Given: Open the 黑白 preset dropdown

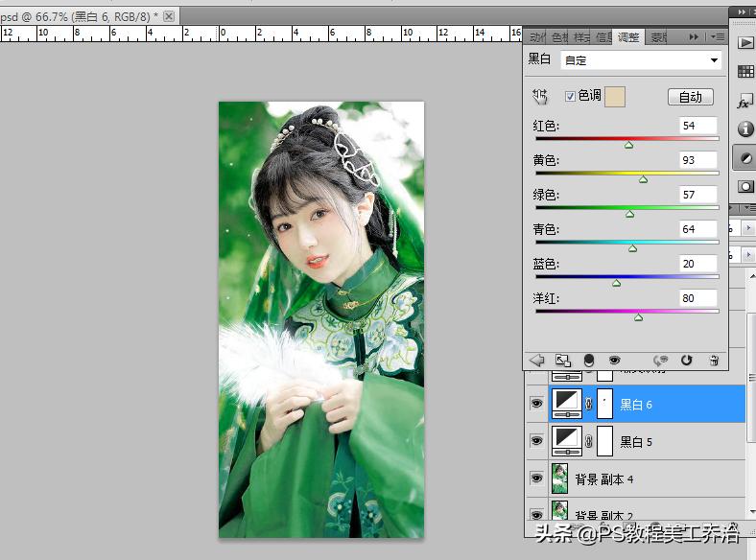Looking at the screenshot, I should tap(641, 60).
